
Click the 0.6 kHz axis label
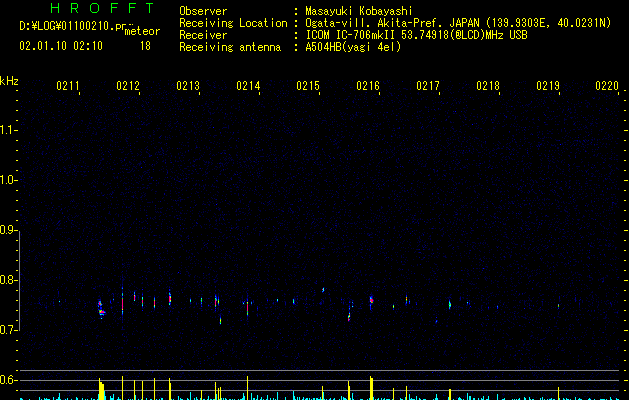coord(8,380)
